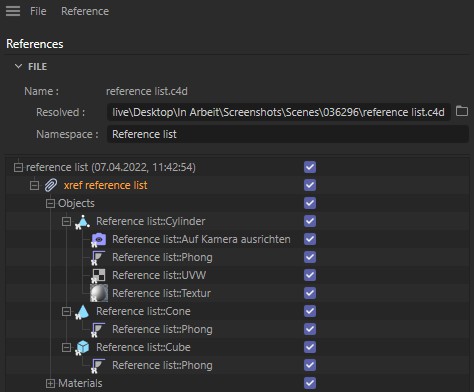Click the folder browse icon beside Resolved path
The height and width of the screenshot is (392, 474).
point(462,111)
